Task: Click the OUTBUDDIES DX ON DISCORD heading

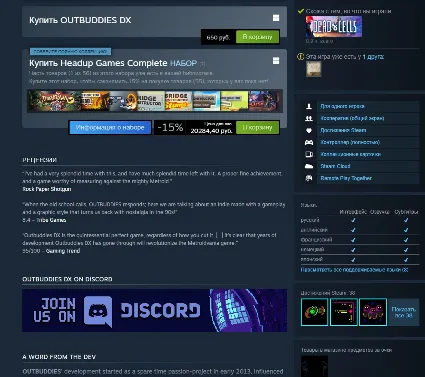Action: pyautogui.click(x=67, y=279)
